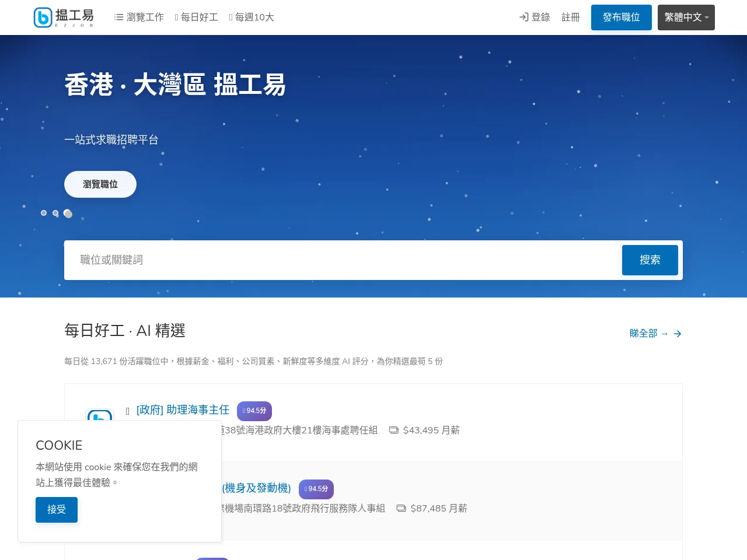Click the login arrow icon beside 登錄

(523, 17)
